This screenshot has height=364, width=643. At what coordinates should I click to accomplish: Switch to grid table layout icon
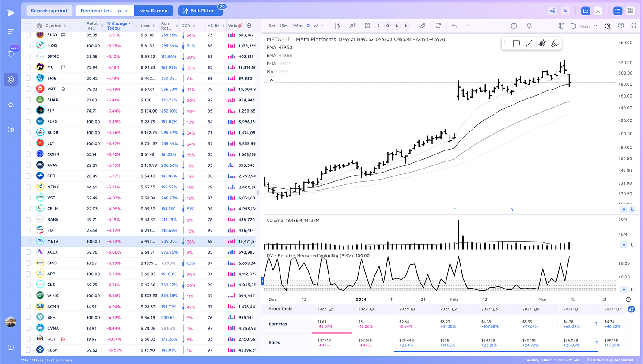[x=629, y=11]
